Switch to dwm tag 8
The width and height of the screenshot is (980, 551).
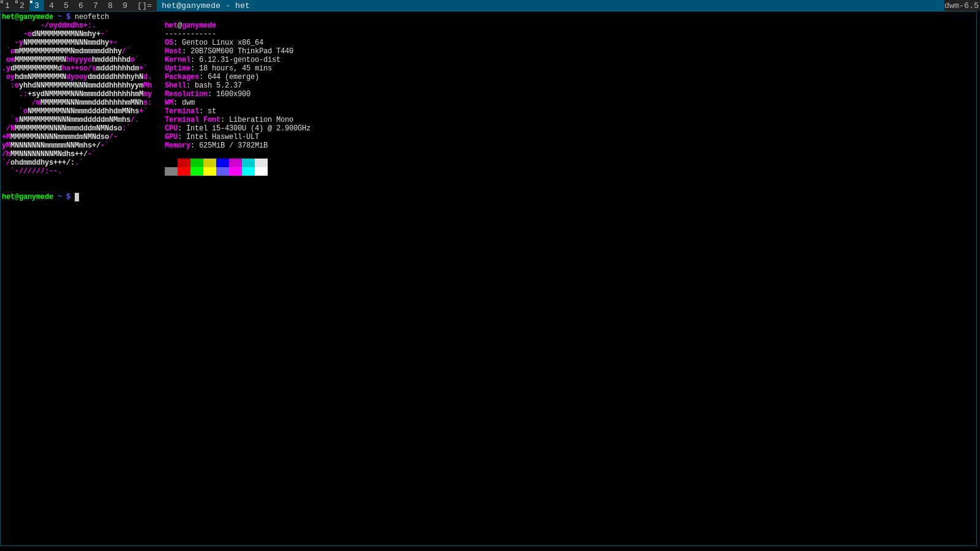(110, 6)
